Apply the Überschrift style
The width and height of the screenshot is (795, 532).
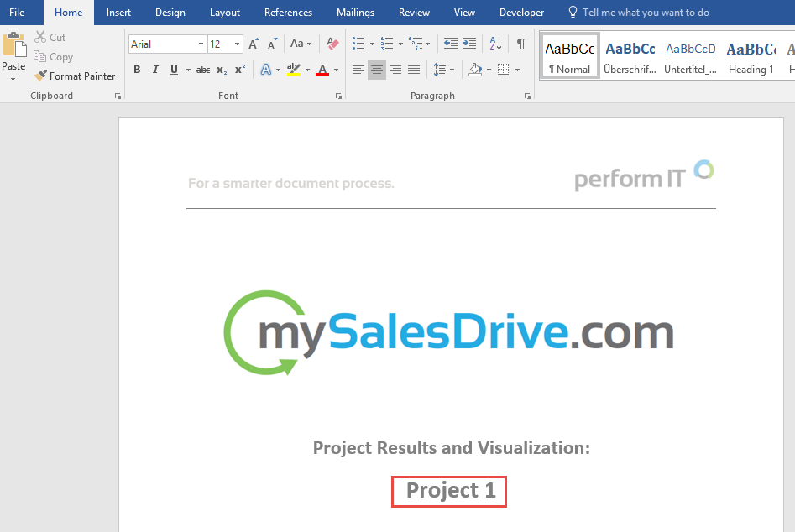tap(630, 55)
